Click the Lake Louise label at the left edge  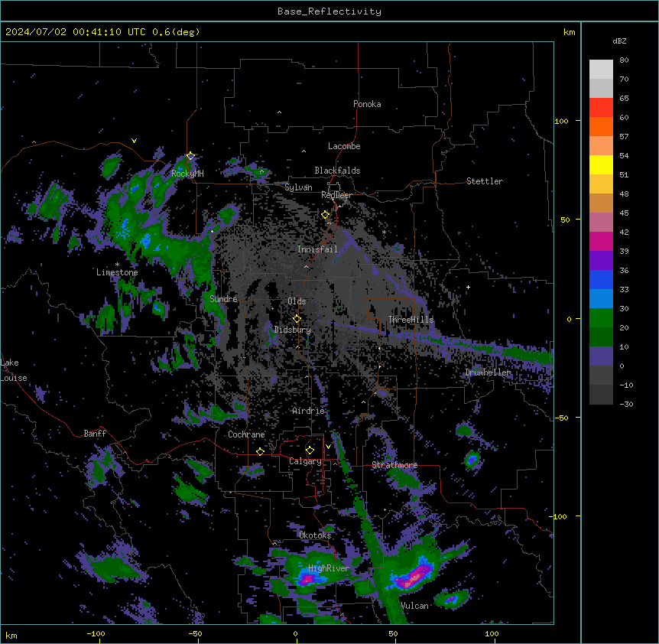click(14, 370)
